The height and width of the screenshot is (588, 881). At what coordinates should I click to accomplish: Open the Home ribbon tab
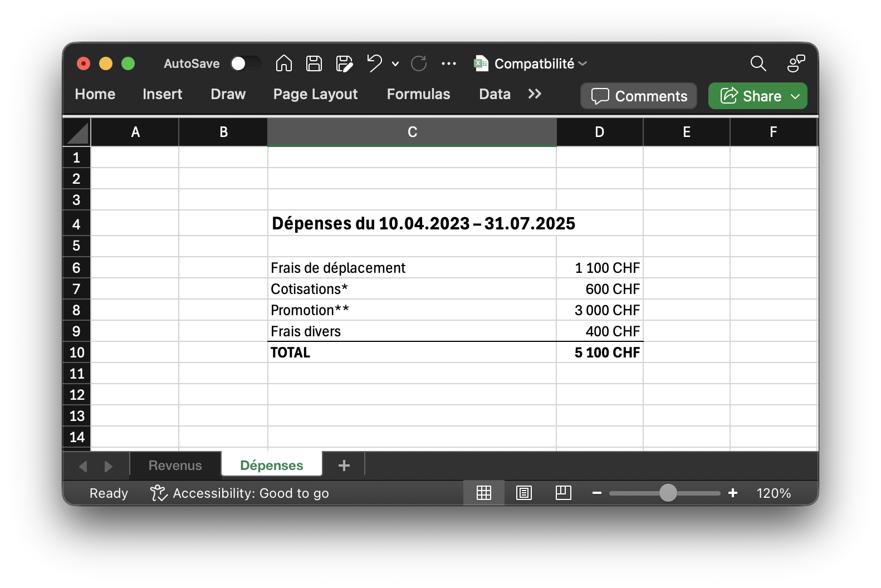coord(95,94)
